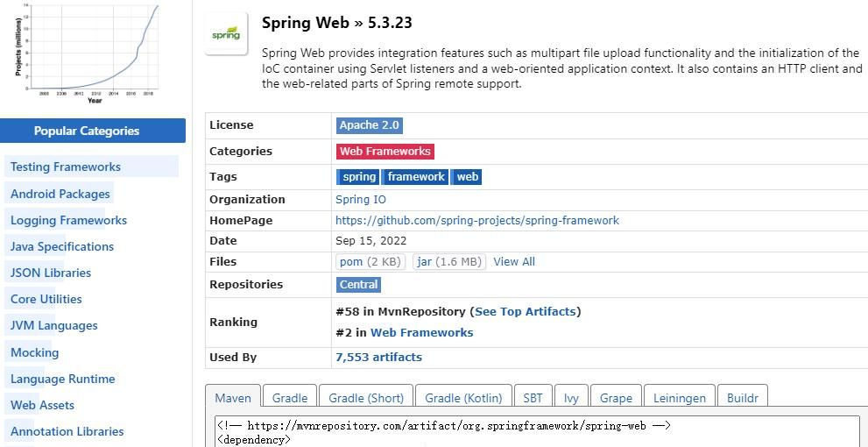
Task: Open the GitHub spring-framework homepage link
Action: point(476,221)
